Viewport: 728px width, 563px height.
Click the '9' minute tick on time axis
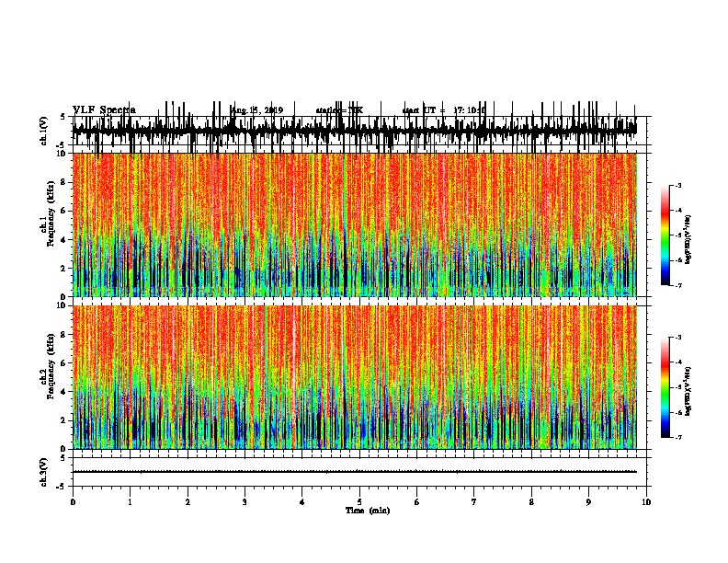tap(588, 502)
